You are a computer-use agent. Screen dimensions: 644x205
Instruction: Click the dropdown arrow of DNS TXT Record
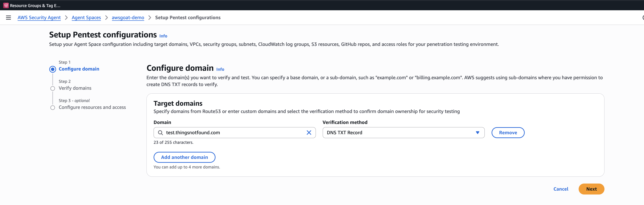[x=477, y=133]
